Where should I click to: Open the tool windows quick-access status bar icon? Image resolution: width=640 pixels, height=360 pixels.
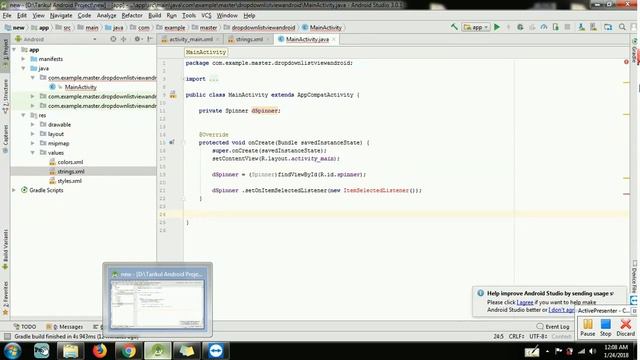coord(7,336)
